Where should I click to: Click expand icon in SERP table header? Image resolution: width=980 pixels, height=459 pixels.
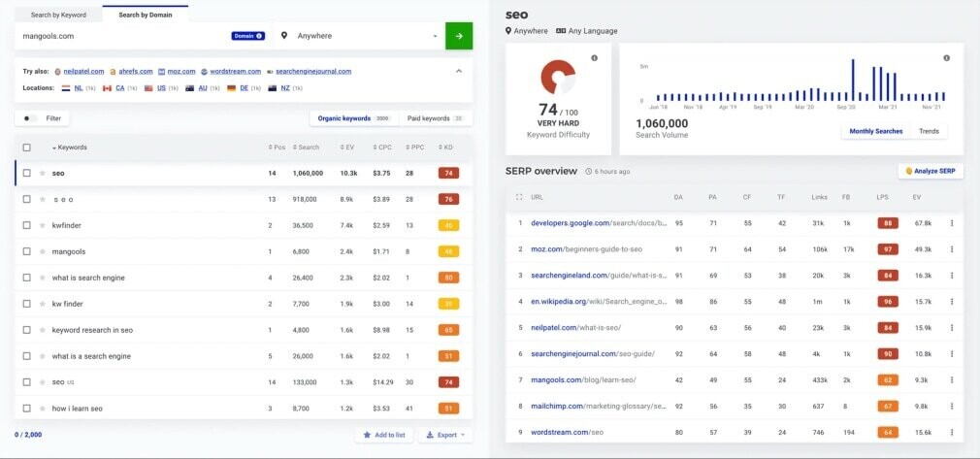(x=519, y=197)
